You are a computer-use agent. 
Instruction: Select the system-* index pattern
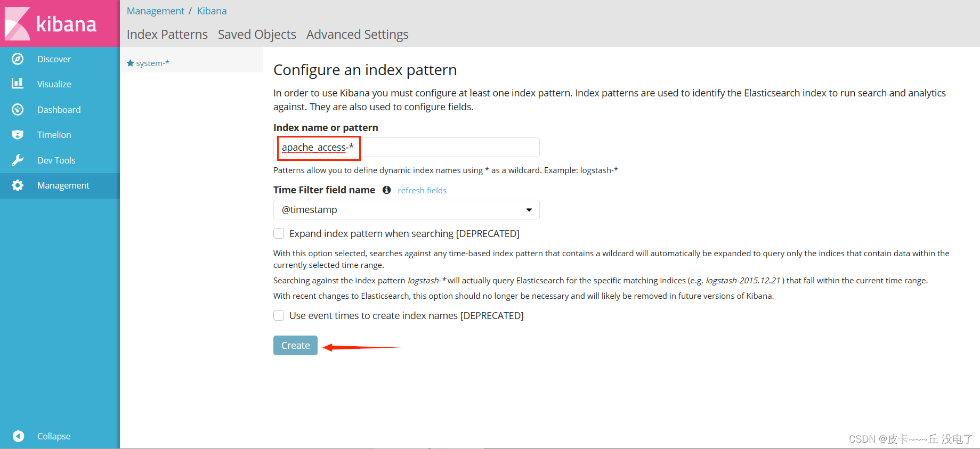click(x=152, y=63)
